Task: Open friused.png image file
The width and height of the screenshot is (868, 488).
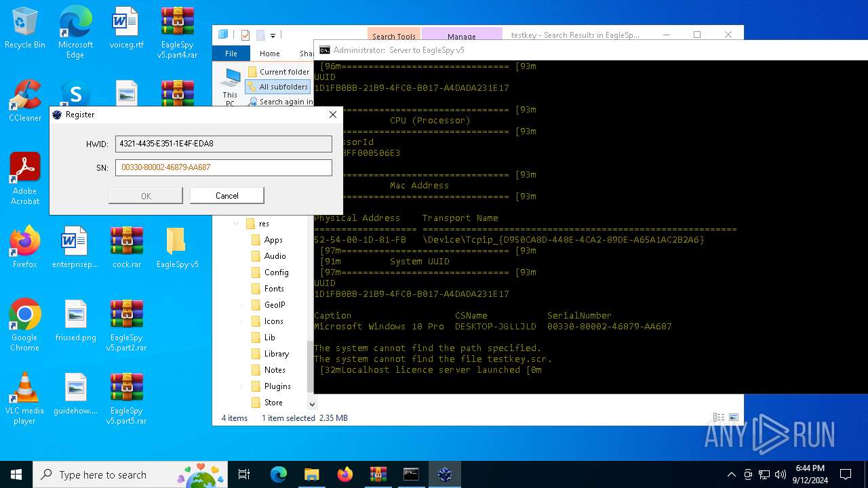Action: pos(75,320)
